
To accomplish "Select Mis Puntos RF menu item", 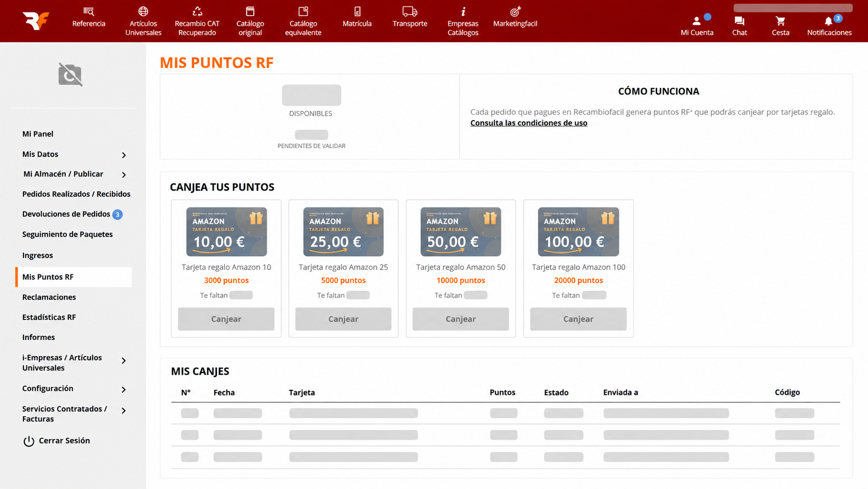I will tap(74, 277).
